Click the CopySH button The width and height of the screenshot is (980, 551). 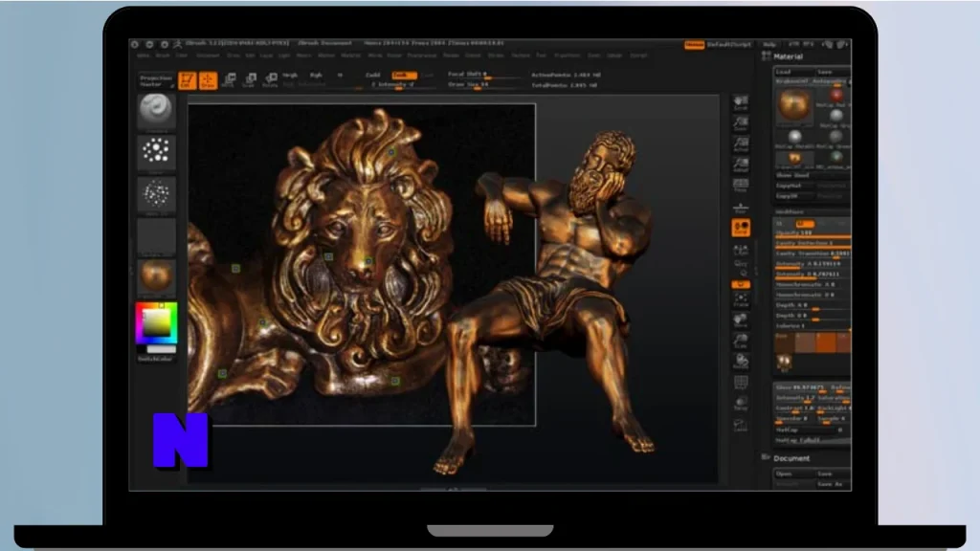coord(792,196)
